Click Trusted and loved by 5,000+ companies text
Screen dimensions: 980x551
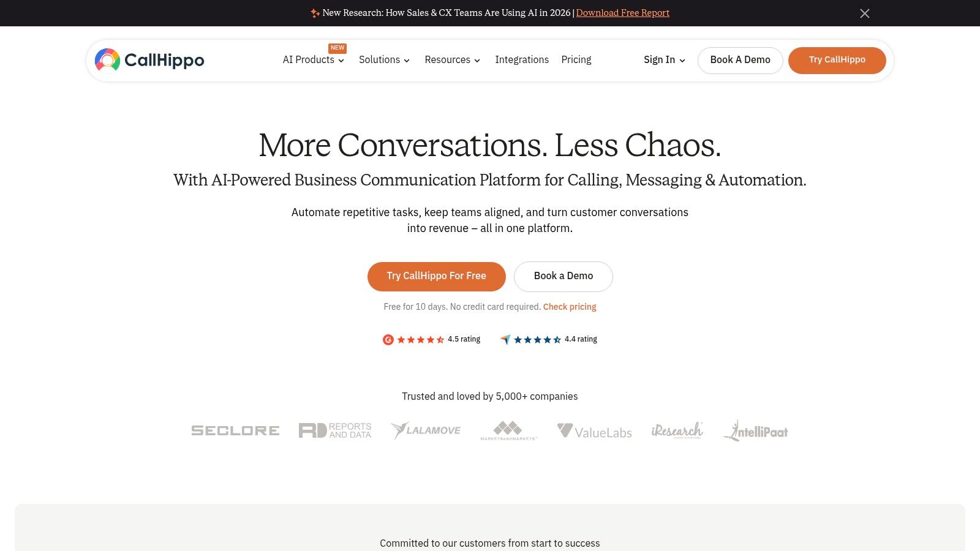(x=490, y=396)
